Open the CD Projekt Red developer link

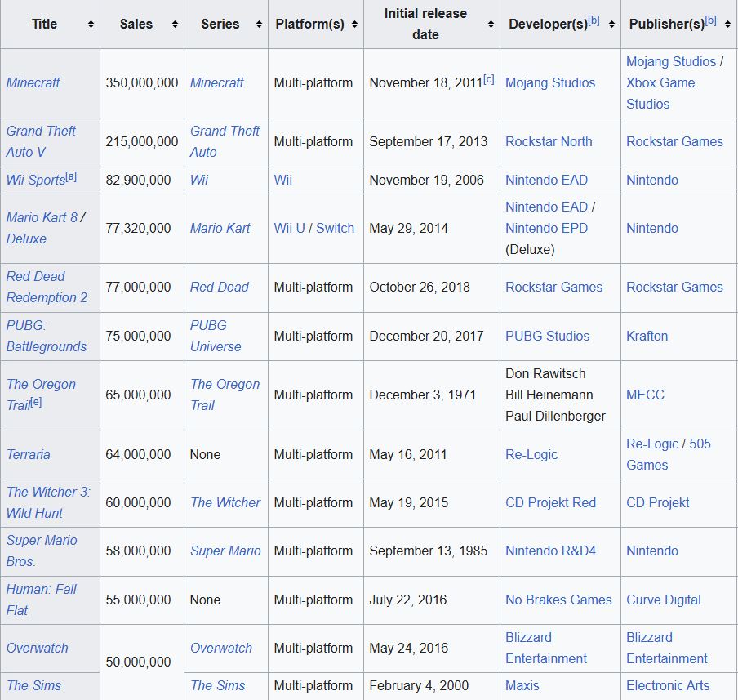[x=551, y=502]
